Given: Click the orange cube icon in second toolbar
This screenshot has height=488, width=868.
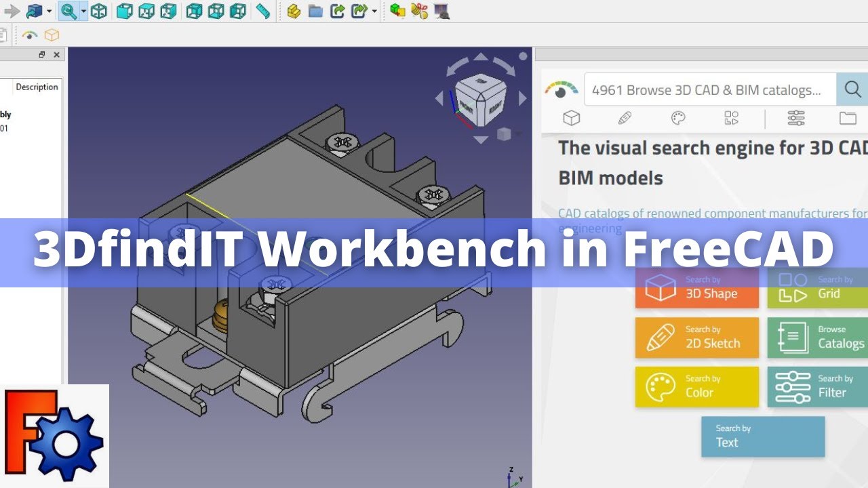Looking at the screenshot, I should tap(52, 35).
